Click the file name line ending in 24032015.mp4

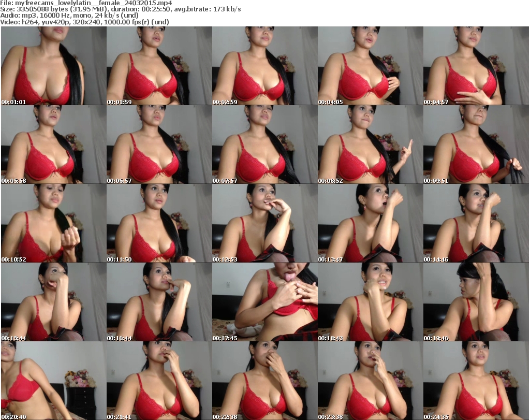(x=86, y=3)
